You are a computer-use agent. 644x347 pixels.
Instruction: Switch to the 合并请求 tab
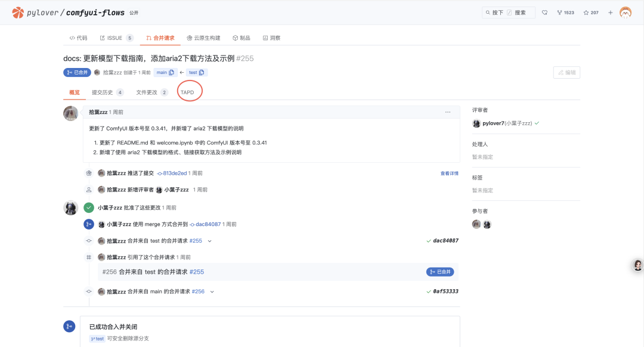[160, 38]
